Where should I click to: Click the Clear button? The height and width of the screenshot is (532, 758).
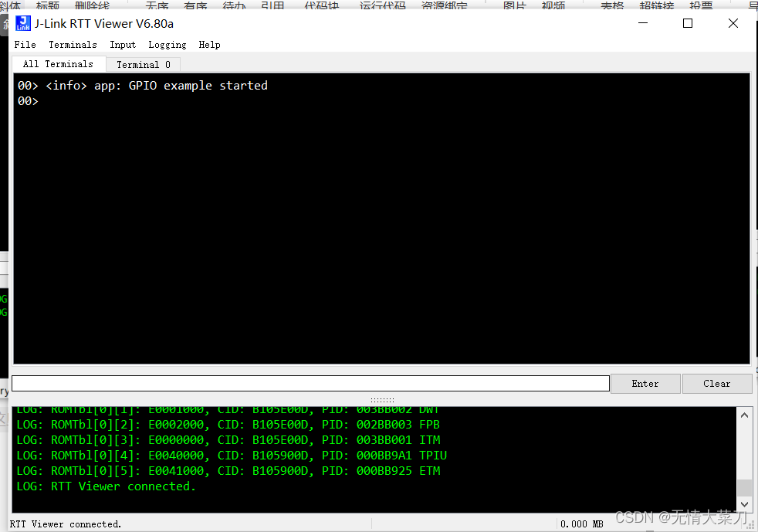pos(717,384)
